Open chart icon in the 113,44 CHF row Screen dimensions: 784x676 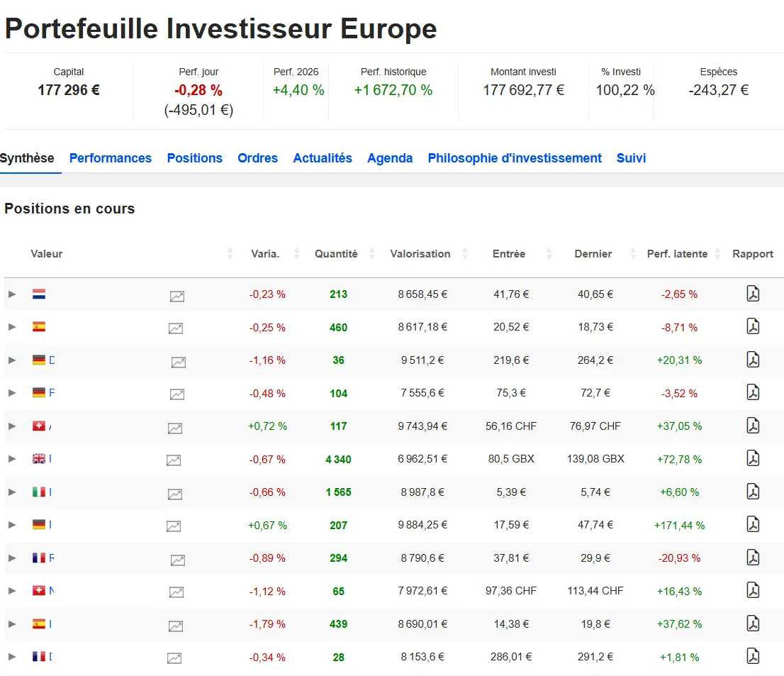coord(177,592)
